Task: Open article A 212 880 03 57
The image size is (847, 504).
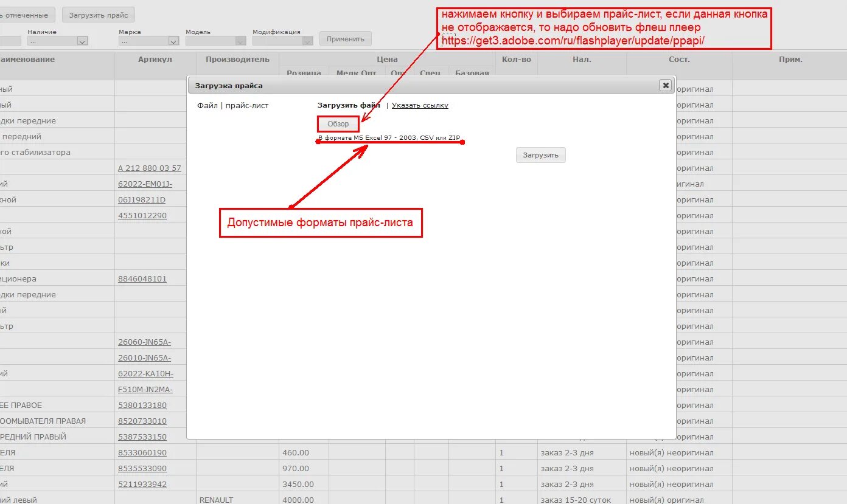Action: (150, 168)
